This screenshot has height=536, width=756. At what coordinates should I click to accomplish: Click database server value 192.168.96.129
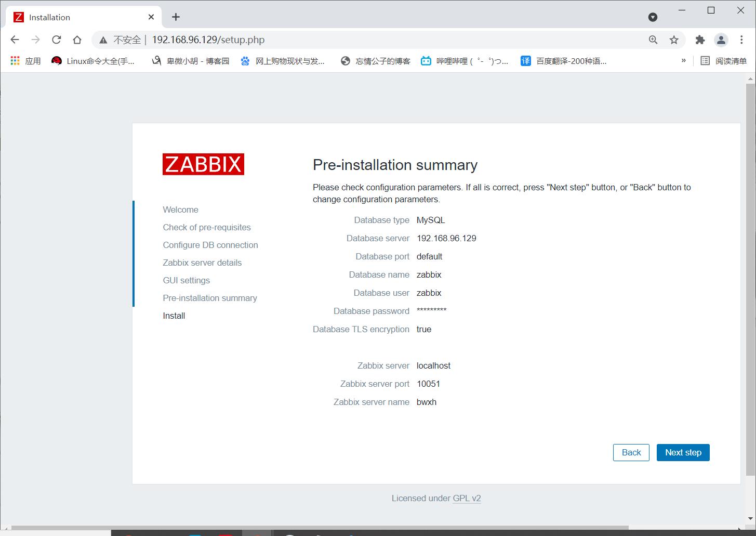pyautogui.click(x=446, y=238)
